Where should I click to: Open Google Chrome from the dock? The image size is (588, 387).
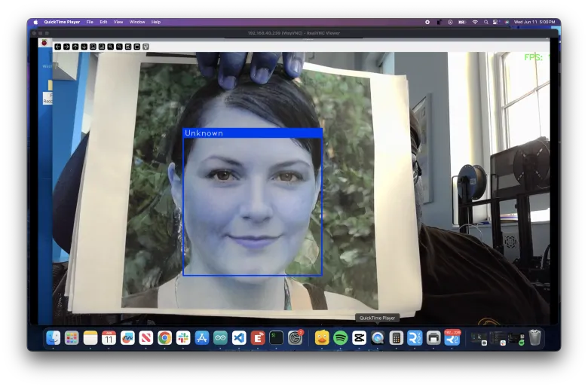164,338
